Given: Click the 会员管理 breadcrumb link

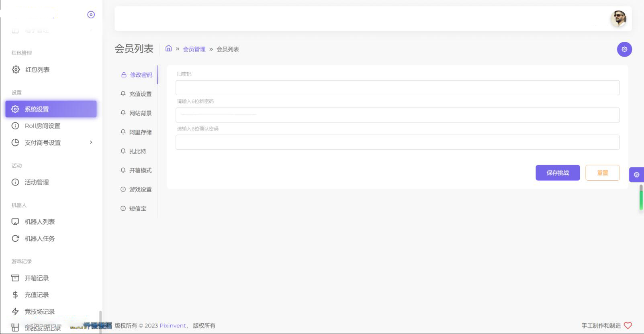Looking at the screenshot, I should [x=194, y=49].
